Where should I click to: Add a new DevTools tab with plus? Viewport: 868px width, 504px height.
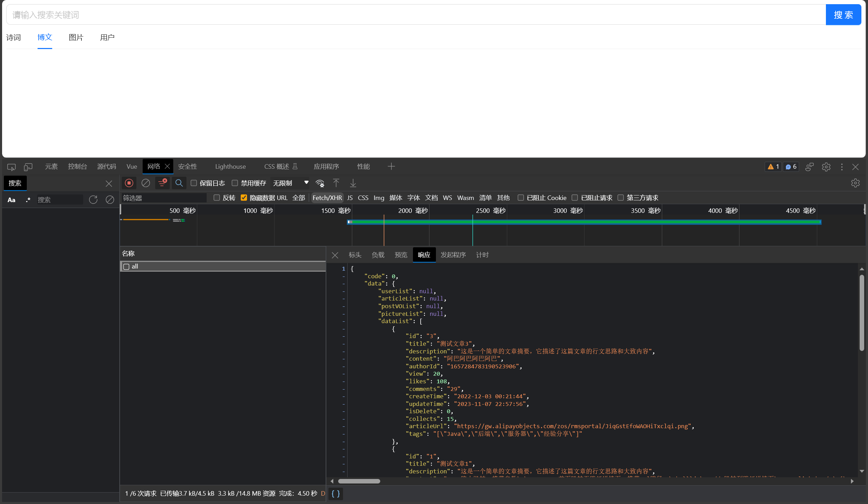click(x=391, y=167)
